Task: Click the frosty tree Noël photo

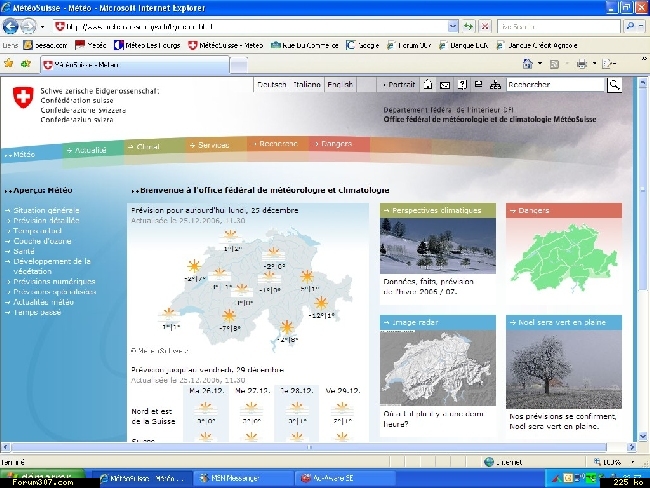Action: [564, 369]
